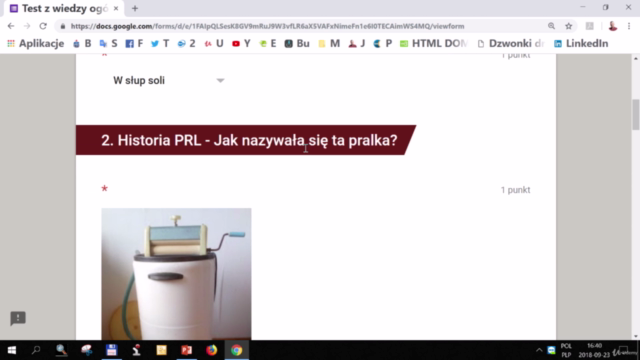Open the B bookmark
Screen dimensions: 640x360
(x=82, y=43)
